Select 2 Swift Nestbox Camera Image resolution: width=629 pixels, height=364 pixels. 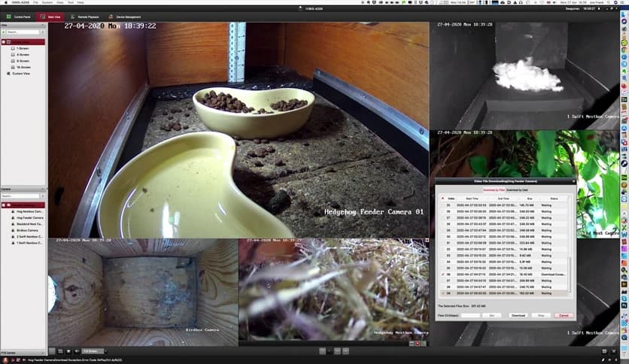click(x=27, y=236)
